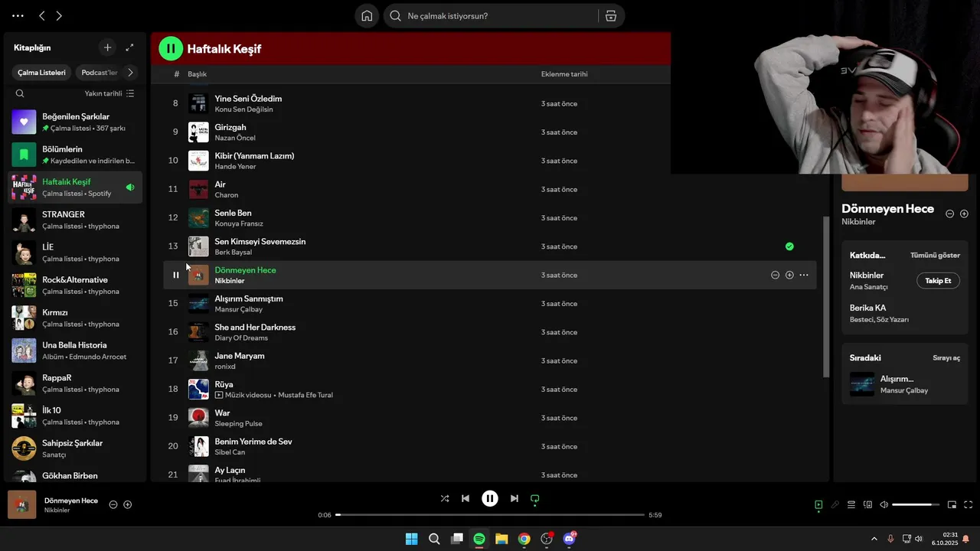Click Tümünü göster in credits
This screenshot has height=551, width=980.
tap(935, 255)
